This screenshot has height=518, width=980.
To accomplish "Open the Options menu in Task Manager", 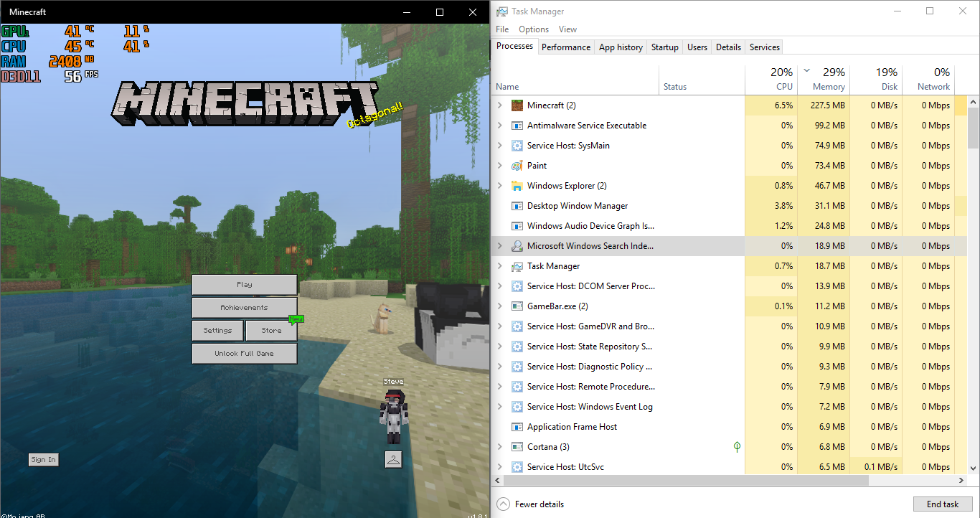I will point(534,29).
